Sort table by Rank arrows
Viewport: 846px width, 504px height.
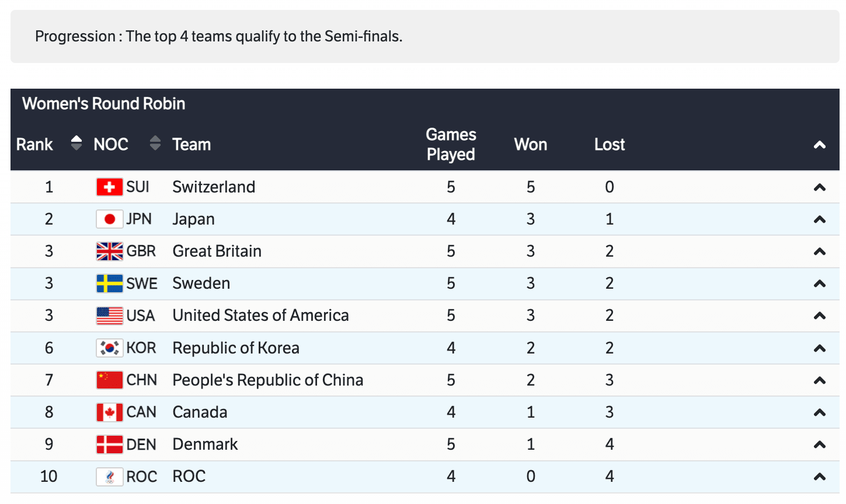point(76,143)
